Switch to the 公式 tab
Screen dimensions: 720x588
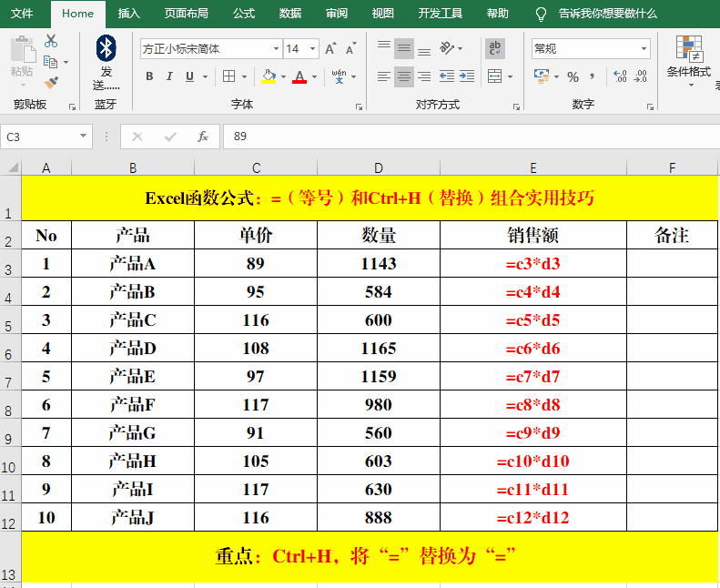244,14
